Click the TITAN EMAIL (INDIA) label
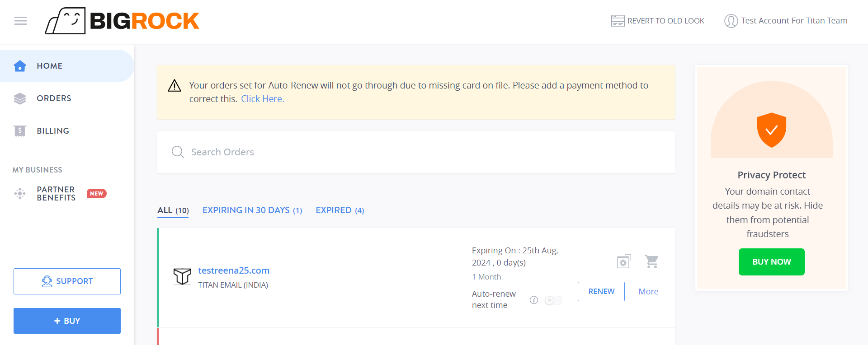Viewport: 868px width, 345px height. (233, 285)
